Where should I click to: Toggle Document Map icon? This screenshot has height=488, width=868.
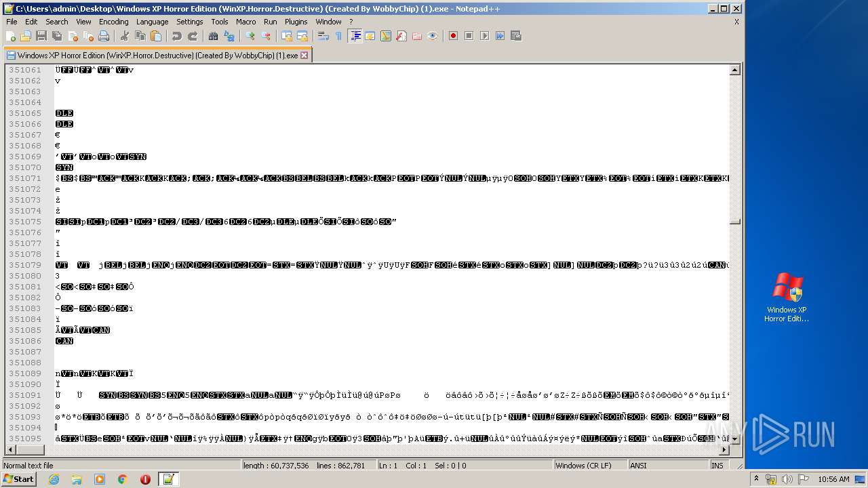(386, 36)
